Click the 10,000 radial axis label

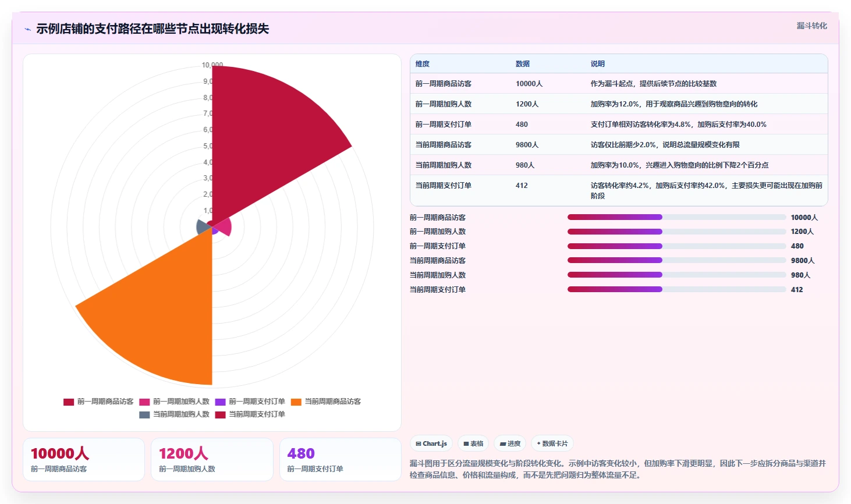click(212, 65)
